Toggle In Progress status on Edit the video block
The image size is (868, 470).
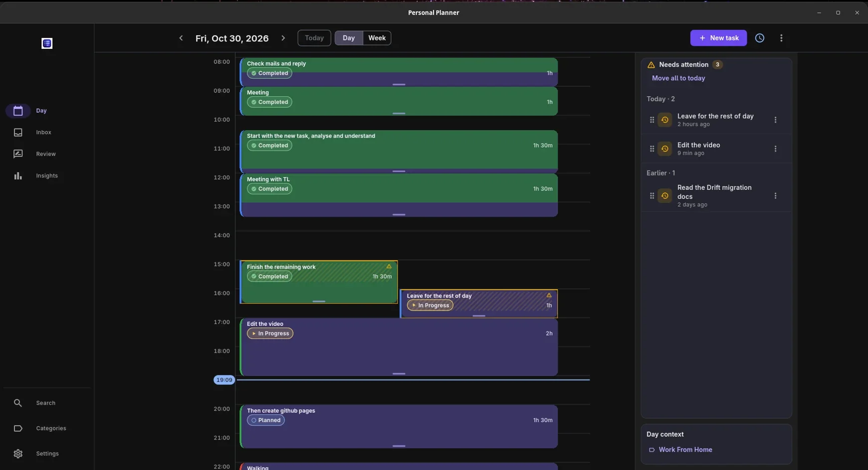click(270, 333)
